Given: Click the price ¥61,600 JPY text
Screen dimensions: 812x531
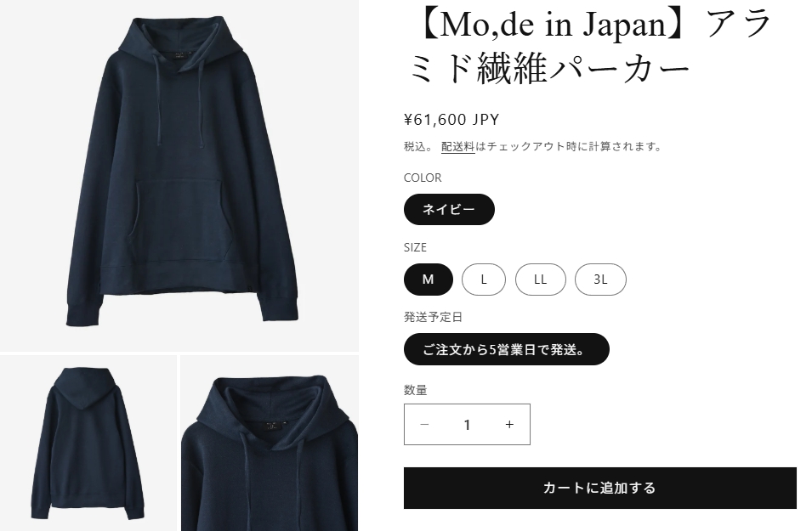Looking at the screenshot, I should point(451,120).
